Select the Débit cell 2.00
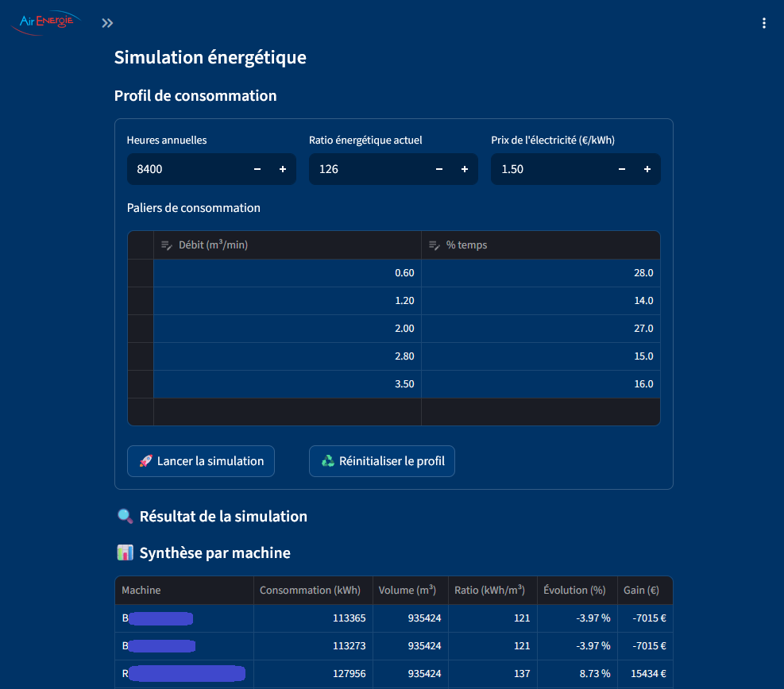 (288, 329)
